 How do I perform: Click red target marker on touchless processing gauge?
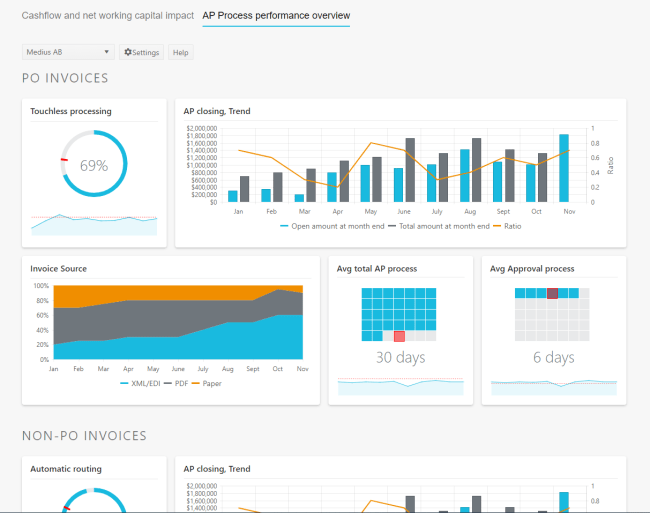[64, 160]
